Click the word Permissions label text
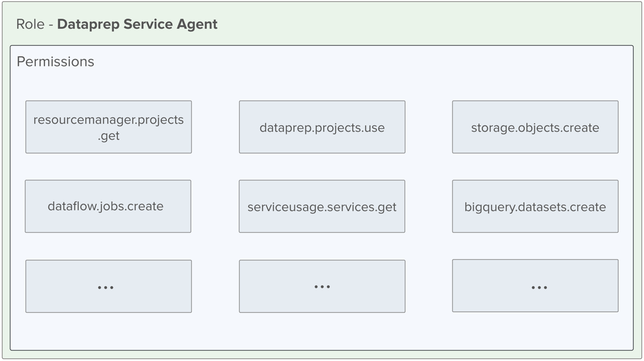 tap(56, 62)
